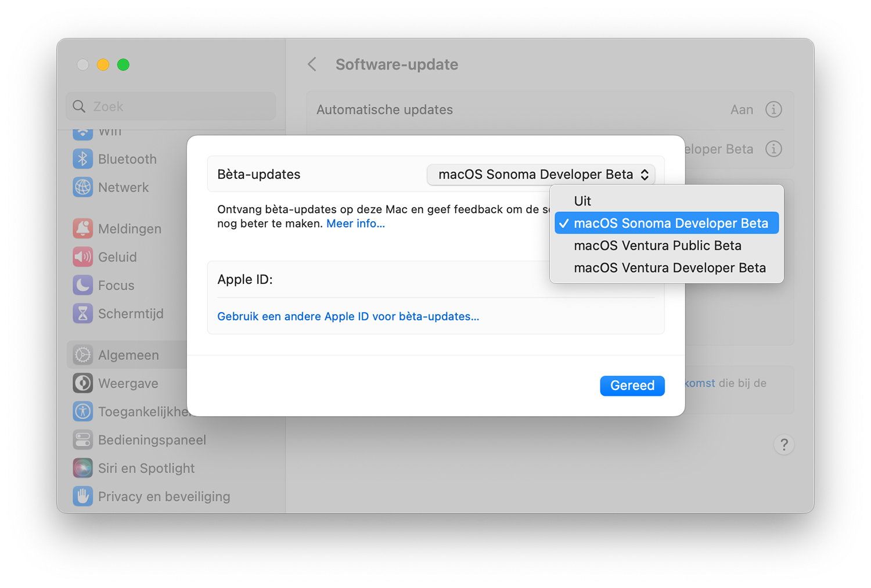The width and height of the screenshot is (871, 588).
Task: Show info for Developer Beta row
Action: [x=773, y=149]
